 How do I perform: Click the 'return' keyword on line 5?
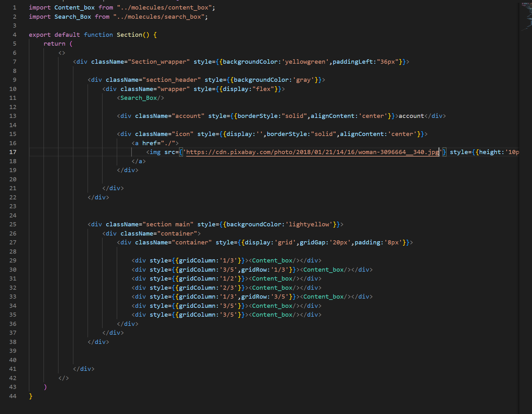pyautogui.click(x=55, y=44)
